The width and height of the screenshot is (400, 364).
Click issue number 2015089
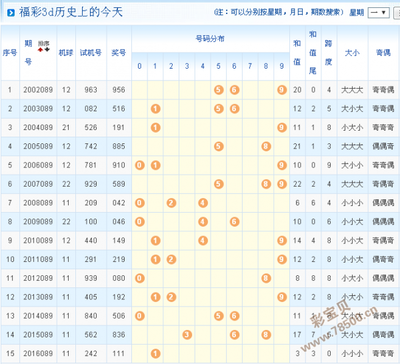[x=38, y=335]
